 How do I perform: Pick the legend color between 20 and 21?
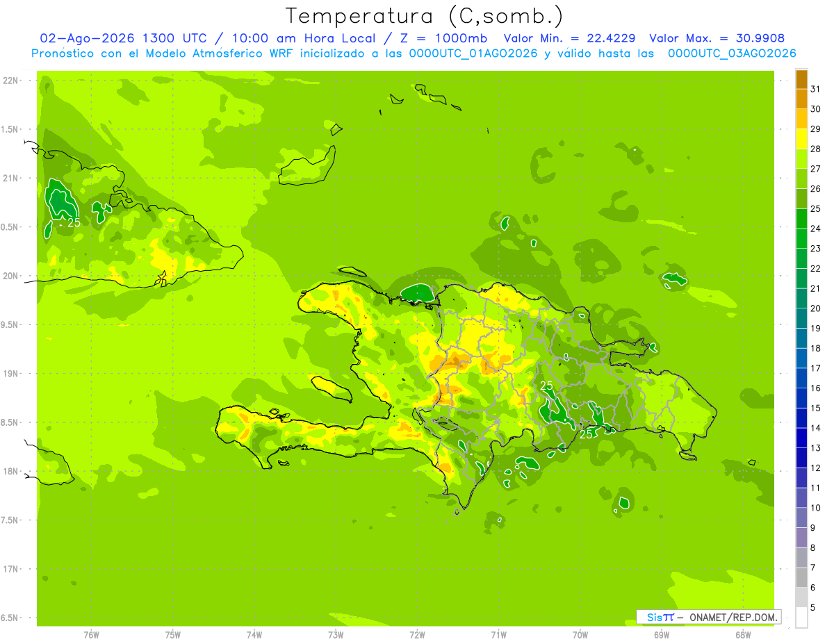(801, 299)
